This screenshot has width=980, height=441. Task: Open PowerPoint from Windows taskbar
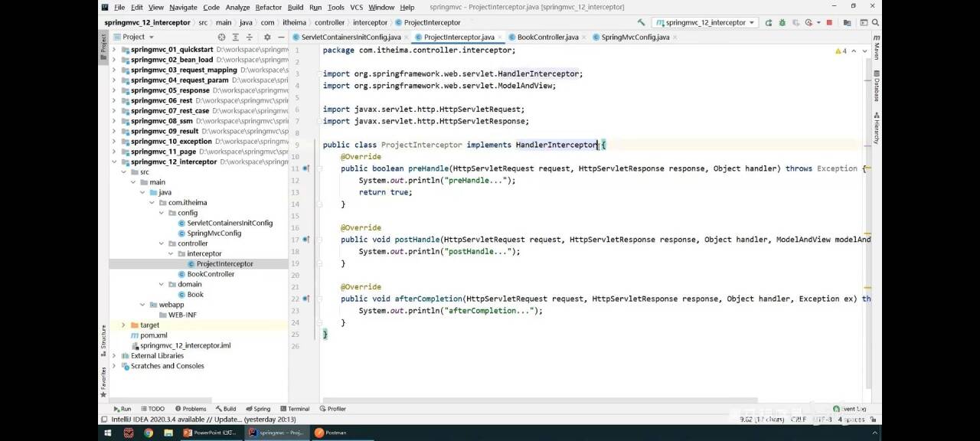point(211,433)
